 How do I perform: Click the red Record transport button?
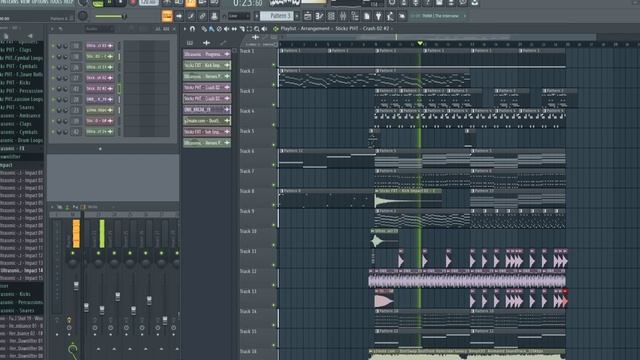click(133, 2)
